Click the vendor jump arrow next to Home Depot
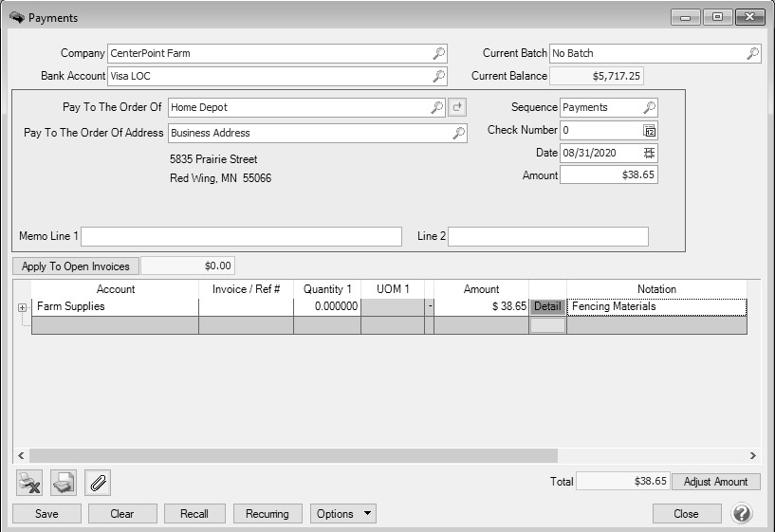This screenshot has width=775, height=532. (457, 108)
